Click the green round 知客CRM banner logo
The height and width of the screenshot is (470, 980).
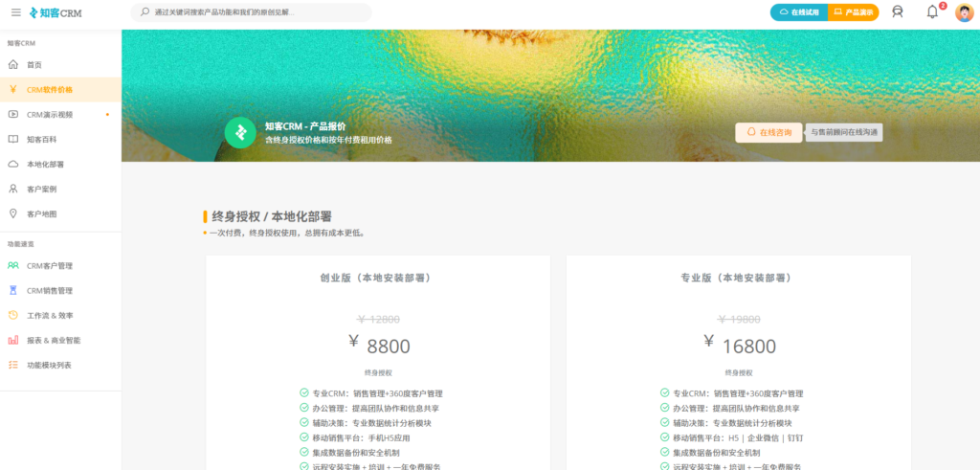point(240,133)
